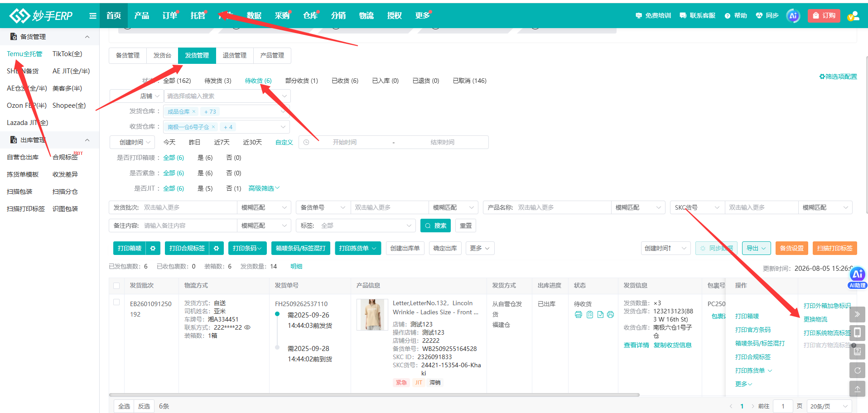Viewport: 868px width, 413px height.
Task: Filter 是否打印箱唛 by 否 (0)
Action: coord(234,158)
